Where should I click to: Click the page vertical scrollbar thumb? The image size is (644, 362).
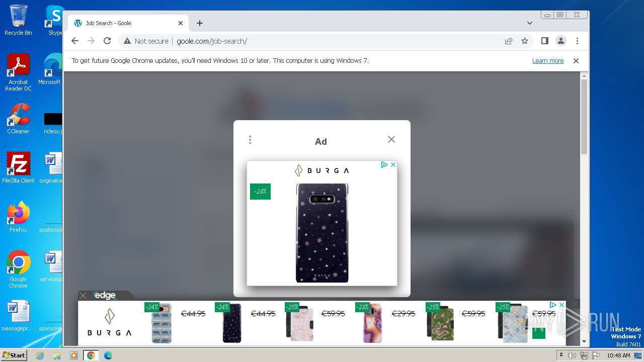584,117
